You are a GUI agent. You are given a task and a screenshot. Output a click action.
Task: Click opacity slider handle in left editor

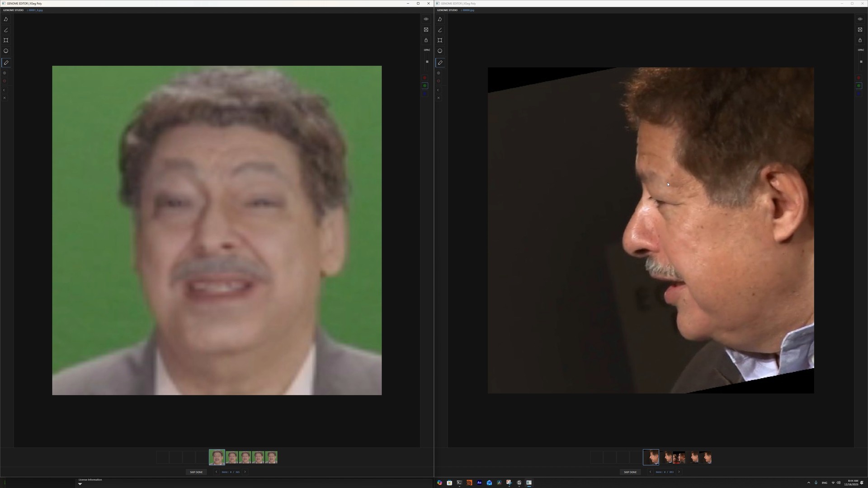(427, 62)
